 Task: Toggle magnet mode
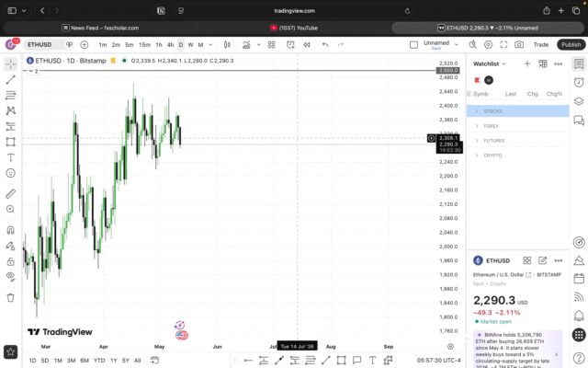tap(10, 230)
